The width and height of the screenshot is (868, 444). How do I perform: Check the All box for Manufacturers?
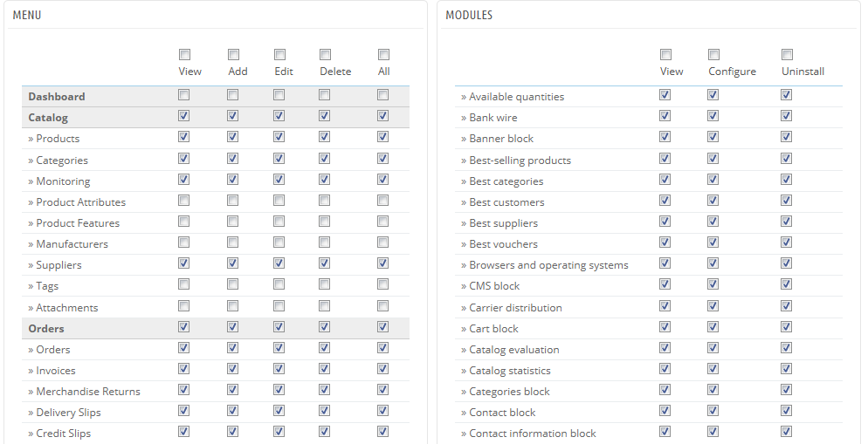tap(382, 242)
